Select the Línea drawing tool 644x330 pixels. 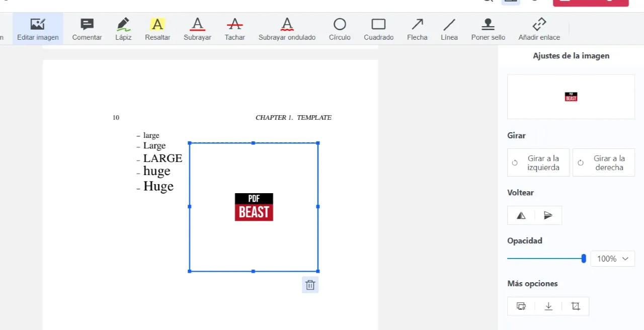(x=449, y=29)
